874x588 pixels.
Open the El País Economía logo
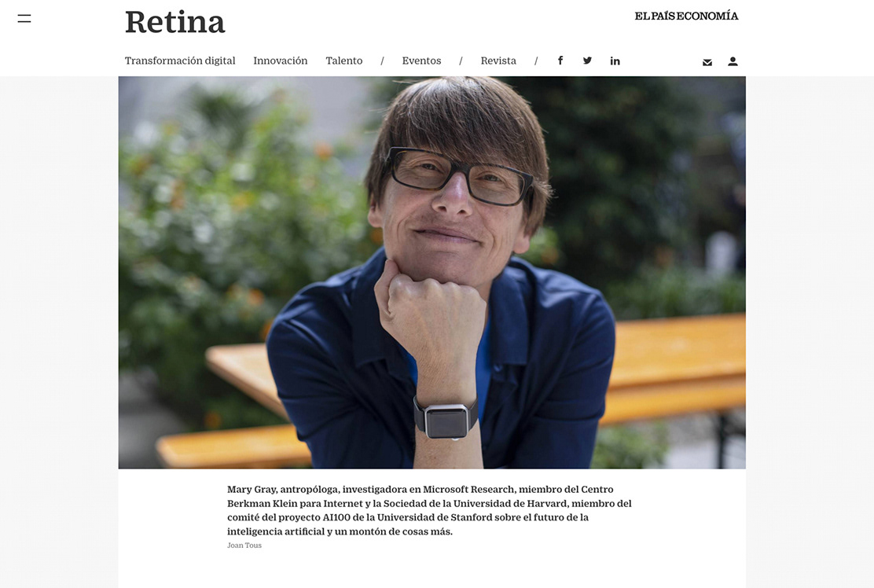[x=686, y=17]
